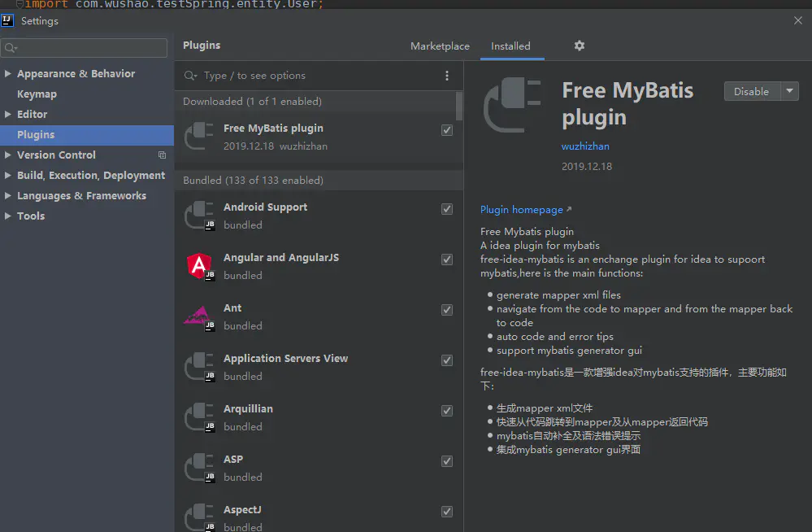This screenshot has height=532, width=812.
Task: Open the Plugin homepage link
Action: click(522, 210)
